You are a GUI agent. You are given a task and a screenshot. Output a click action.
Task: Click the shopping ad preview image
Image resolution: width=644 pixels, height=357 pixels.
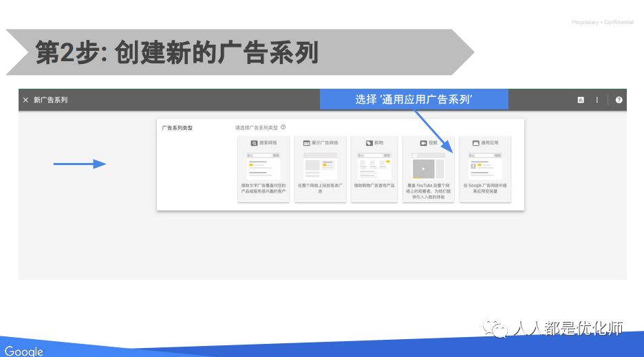coord(374,166)
